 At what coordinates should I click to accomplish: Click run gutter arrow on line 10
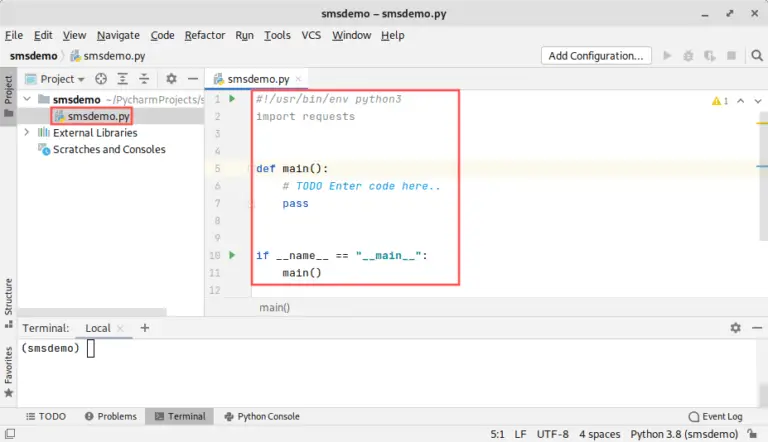(232, 255)
